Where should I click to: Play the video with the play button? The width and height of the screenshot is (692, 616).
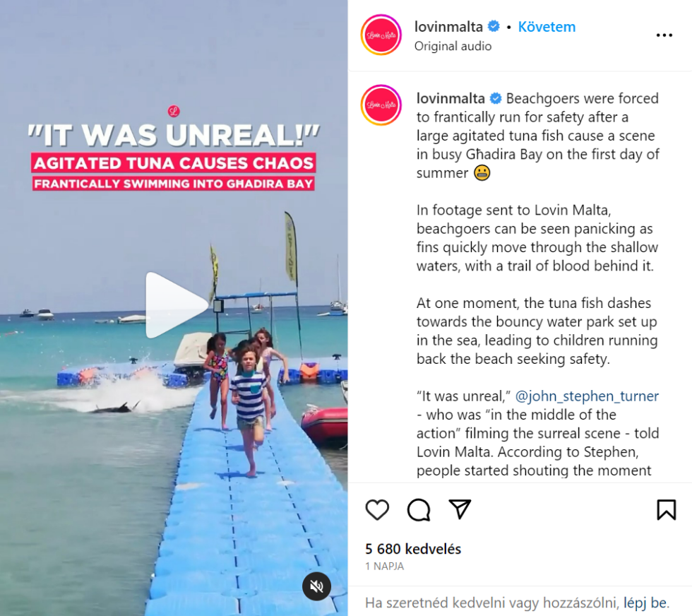click(176, 305)
